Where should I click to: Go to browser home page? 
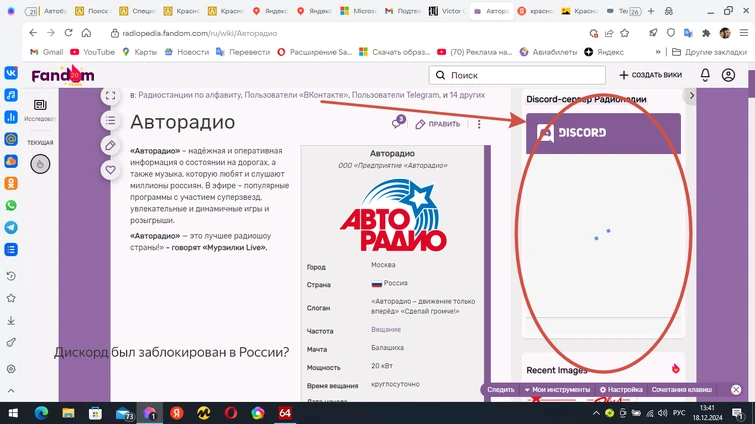(86, 33)
